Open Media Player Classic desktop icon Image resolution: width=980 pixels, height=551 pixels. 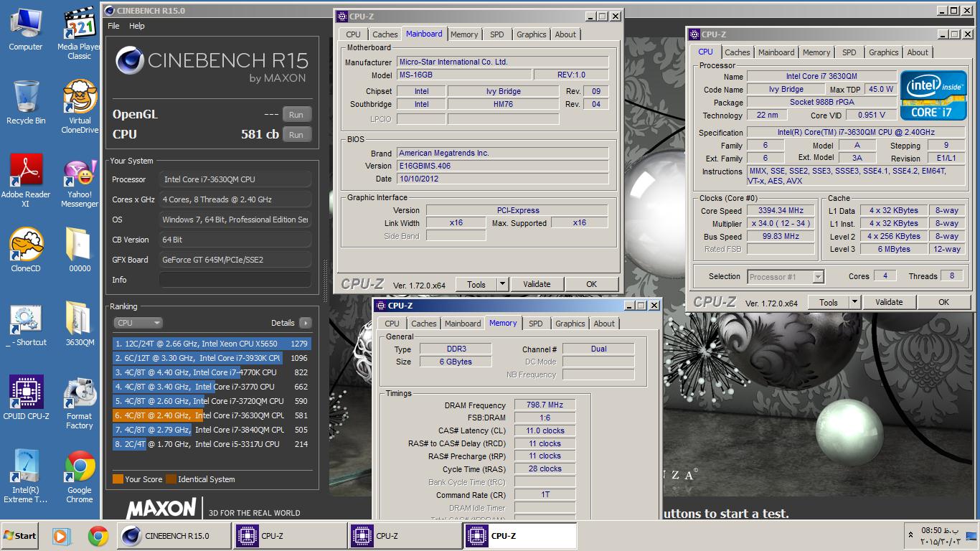point(80,34)
